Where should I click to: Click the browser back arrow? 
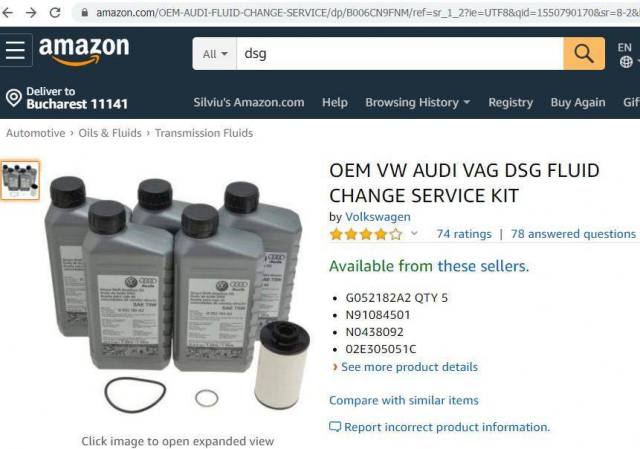[8, 13]
